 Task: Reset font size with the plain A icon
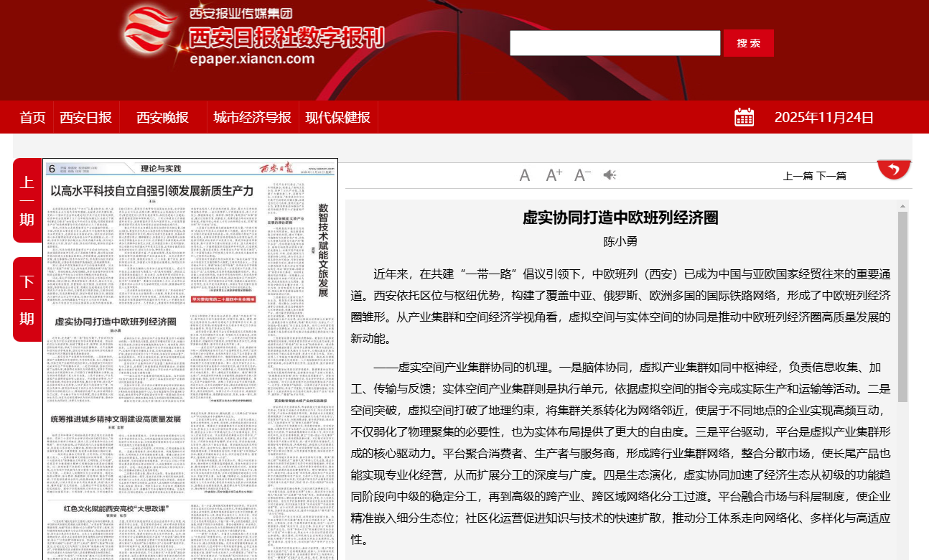click(525, 175)
